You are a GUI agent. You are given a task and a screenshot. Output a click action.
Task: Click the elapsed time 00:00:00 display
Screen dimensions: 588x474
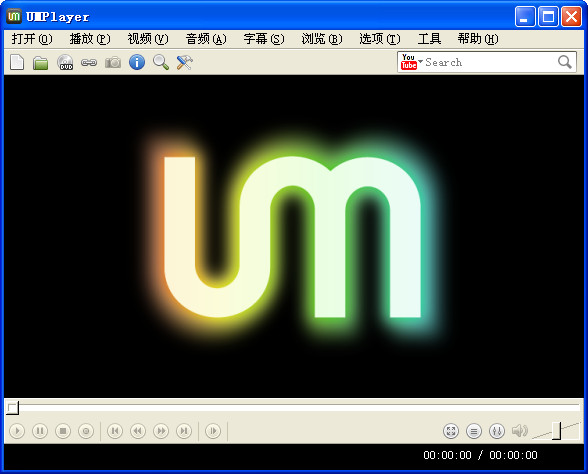pos(447,455)
